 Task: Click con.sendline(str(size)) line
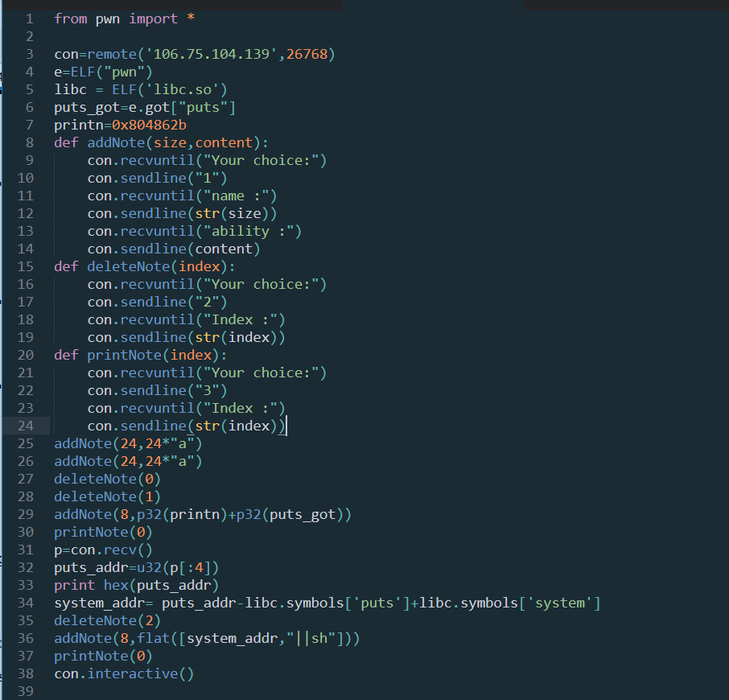click(182, 214)
